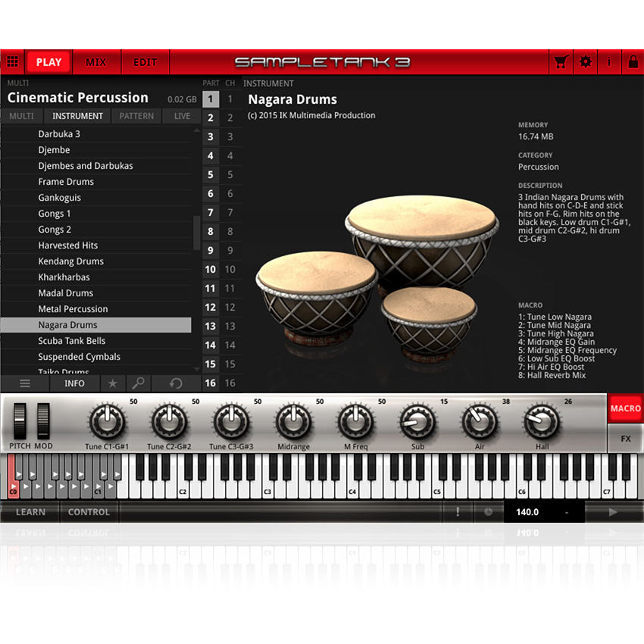Open the settings gear icon

click(586, 61)
